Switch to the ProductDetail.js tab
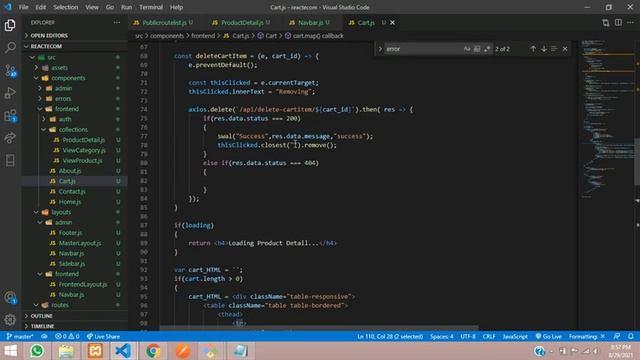640x360 pixels. (x=241, y=22)
